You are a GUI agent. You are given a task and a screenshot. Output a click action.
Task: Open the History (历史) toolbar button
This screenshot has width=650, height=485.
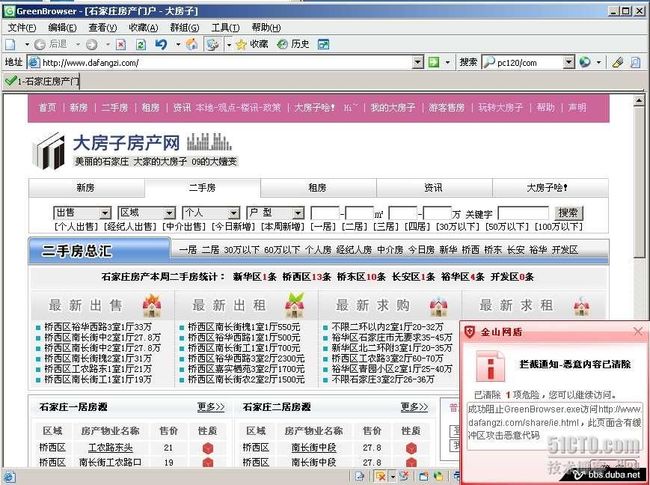(293, 44)
